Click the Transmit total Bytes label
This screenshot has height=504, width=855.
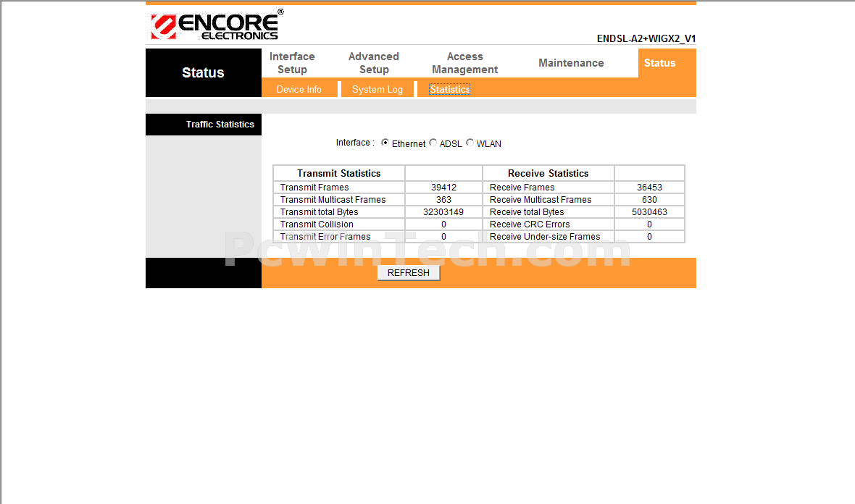click(319, 212)
